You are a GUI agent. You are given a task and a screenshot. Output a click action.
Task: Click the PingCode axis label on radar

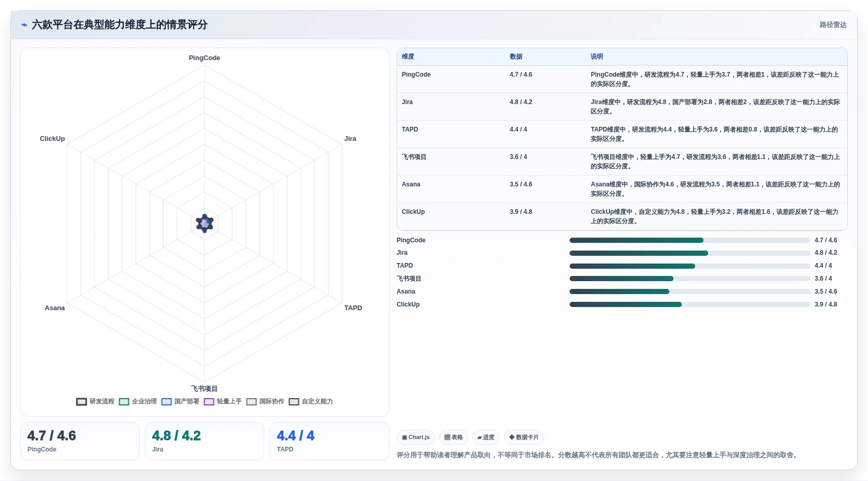click(204, 58)
